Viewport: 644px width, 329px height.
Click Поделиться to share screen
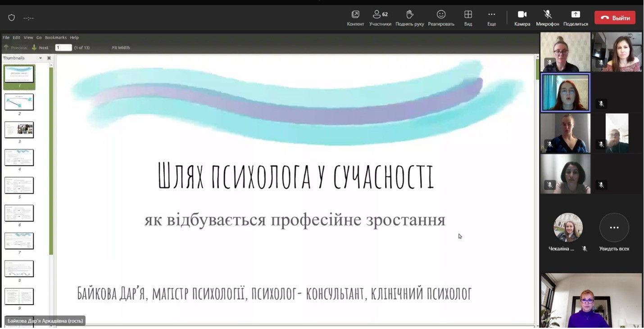(576, 18)
